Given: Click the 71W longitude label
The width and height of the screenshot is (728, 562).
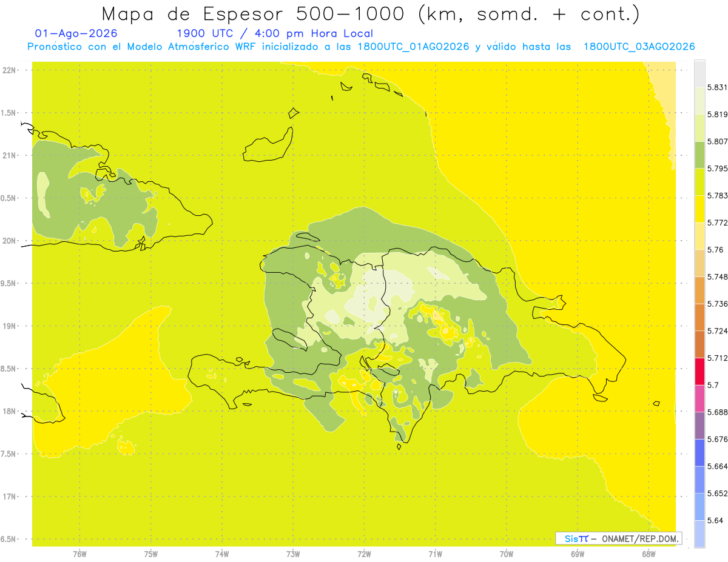Looking at the screenshot, I should point(435,554).
